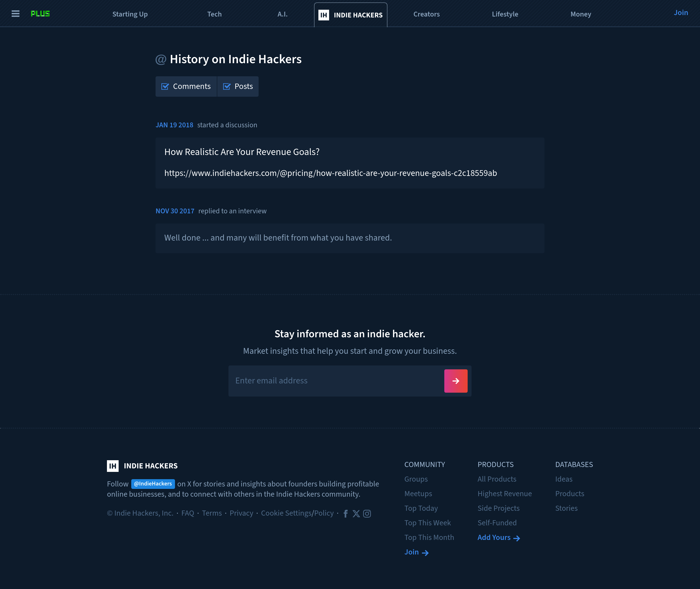Uncheck the Comments filter checkbox

[165, 87]
